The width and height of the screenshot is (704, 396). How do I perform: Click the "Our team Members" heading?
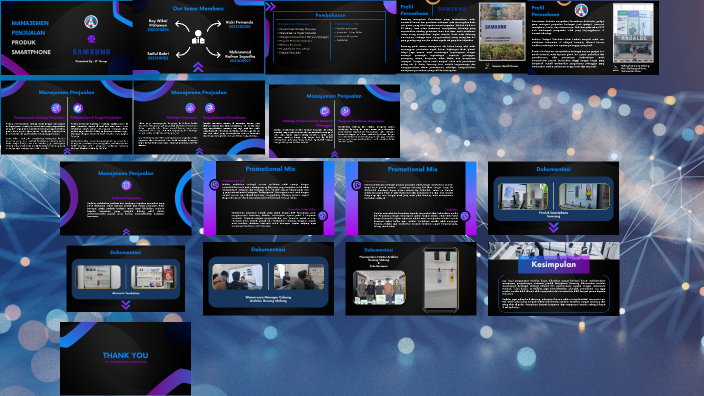coord(198,8)
